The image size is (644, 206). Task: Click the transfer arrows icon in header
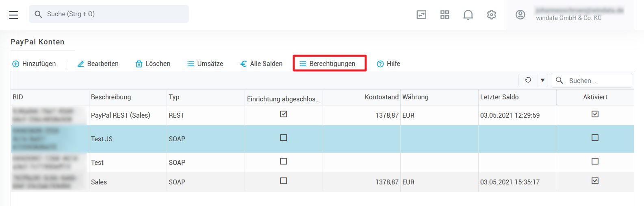pos(421,15)
